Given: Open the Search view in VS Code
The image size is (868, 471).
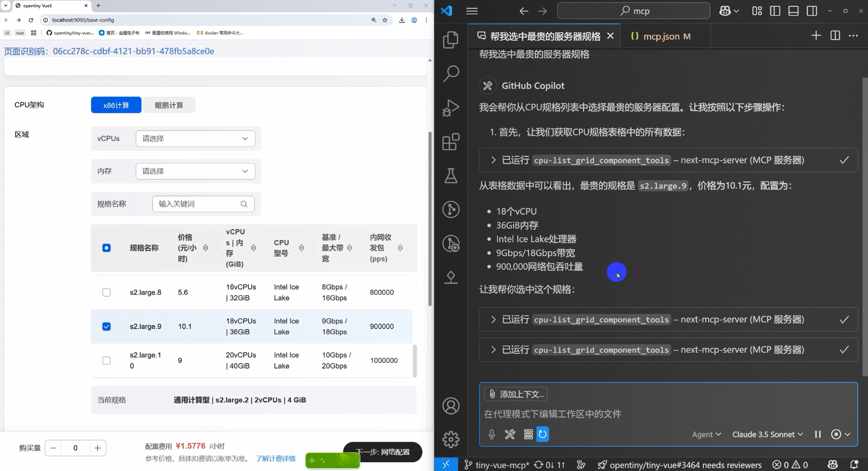Looking at the screenshot, I should pos(450,73).
